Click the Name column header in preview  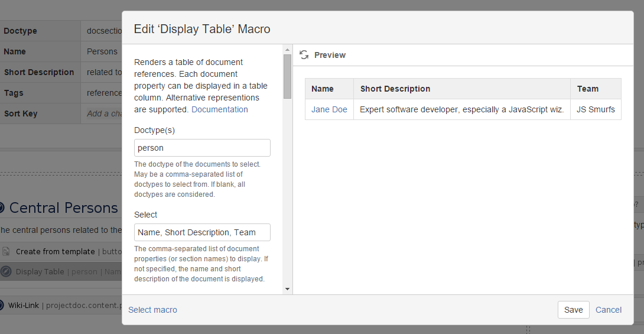coord(323,89)
